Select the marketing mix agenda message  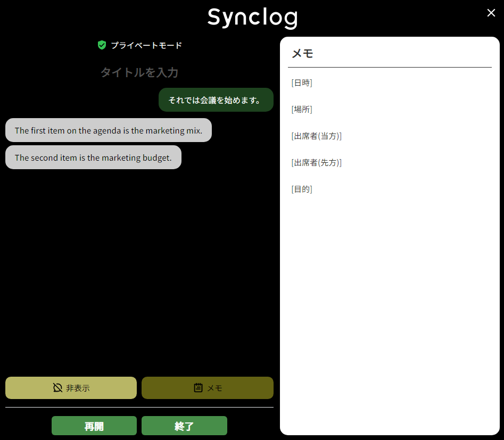[109, 130]
